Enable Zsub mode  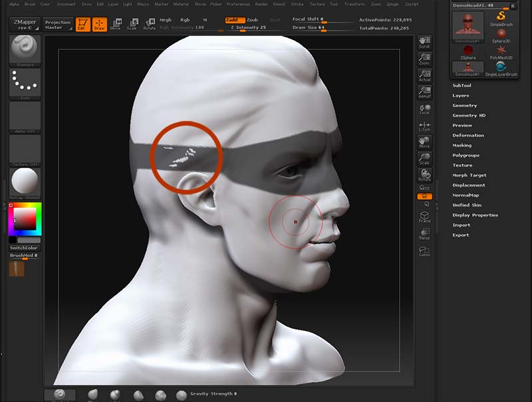255,20
